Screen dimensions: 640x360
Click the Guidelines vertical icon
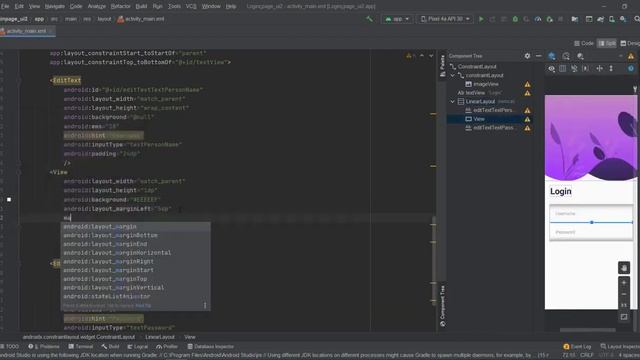611,69
